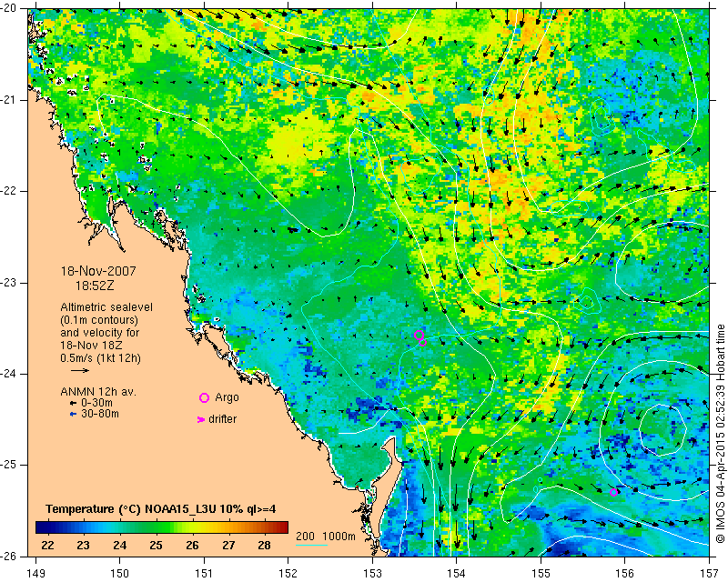This screenshot has height=582, width=728.
Task: Click the "22" color bar value
Action: click(47, 545)
